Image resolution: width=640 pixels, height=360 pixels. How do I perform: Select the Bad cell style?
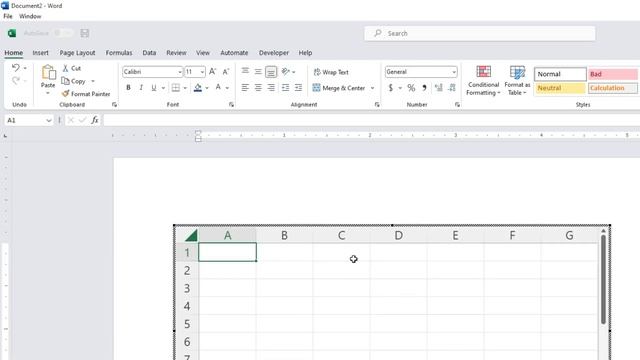pyautogui.click(x=613, y=74)
